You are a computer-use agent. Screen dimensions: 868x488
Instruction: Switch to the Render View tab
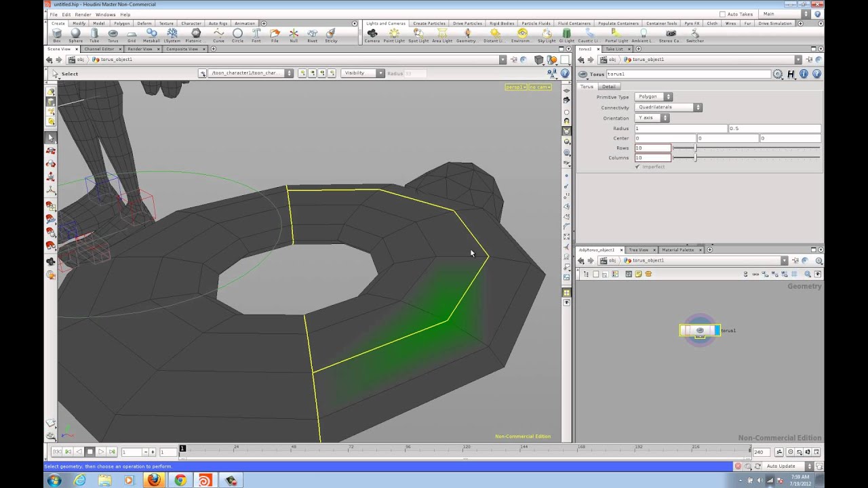140,49
